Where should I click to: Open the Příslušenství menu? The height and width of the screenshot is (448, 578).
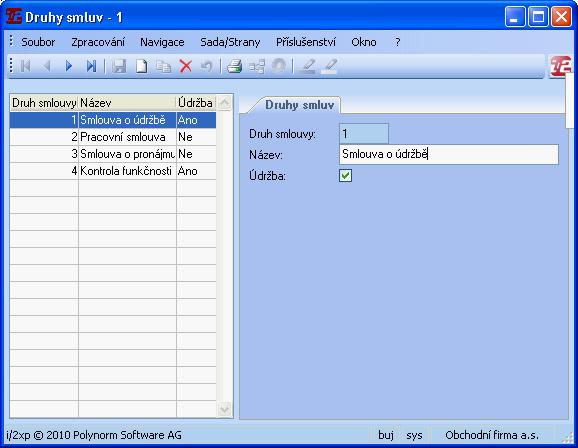tap(306, 42)
